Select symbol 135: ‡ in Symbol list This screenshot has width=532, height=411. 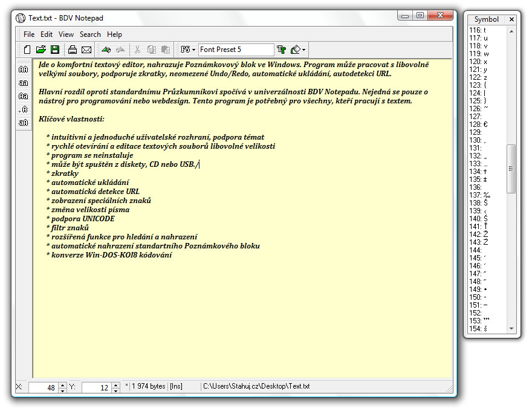click(478, 180)
